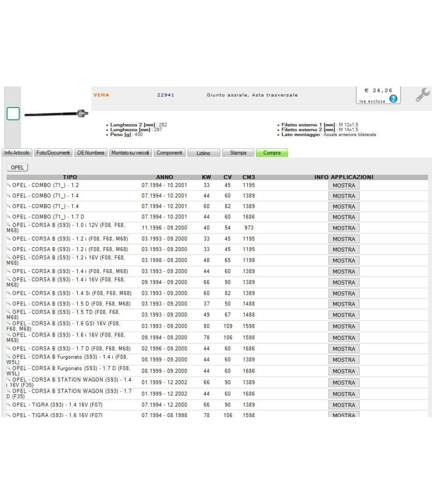Show applications for CORSA B 1.6 i 16V
This screenshot has height=504, width=432.
tap(344, 338)
